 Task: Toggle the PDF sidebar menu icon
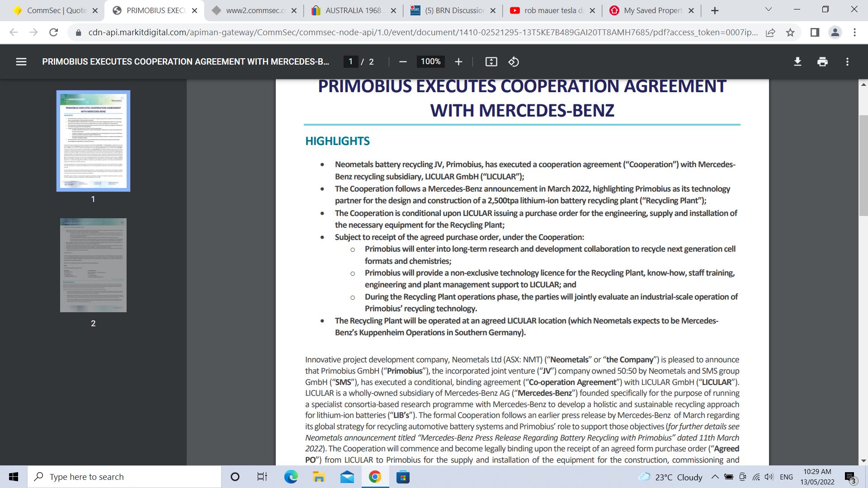(x=21, y=62)
